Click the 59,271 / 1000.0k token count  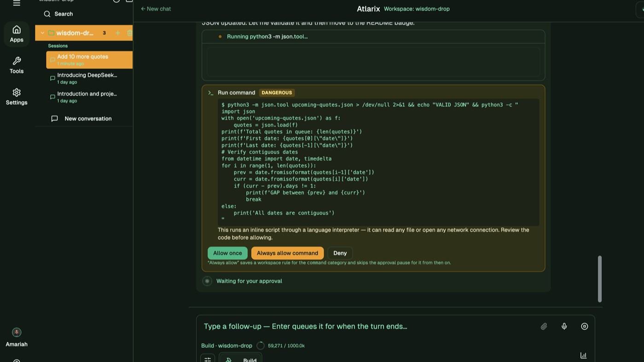[x=286, y=346]
